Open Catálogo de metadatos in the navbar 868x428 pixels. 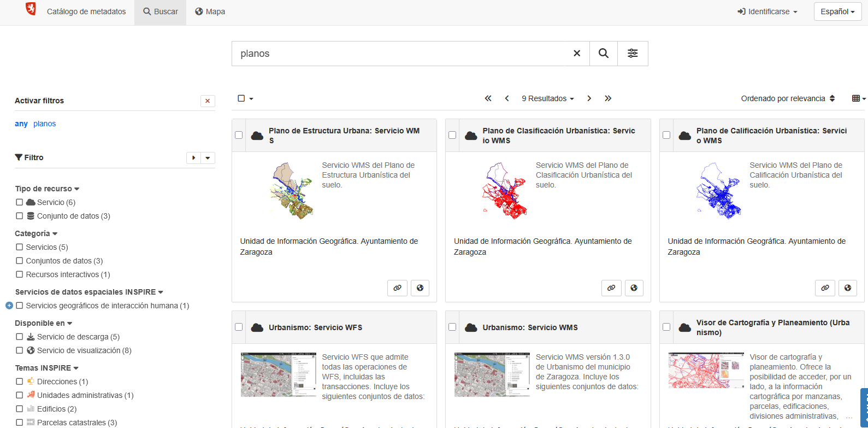[86, 11]
